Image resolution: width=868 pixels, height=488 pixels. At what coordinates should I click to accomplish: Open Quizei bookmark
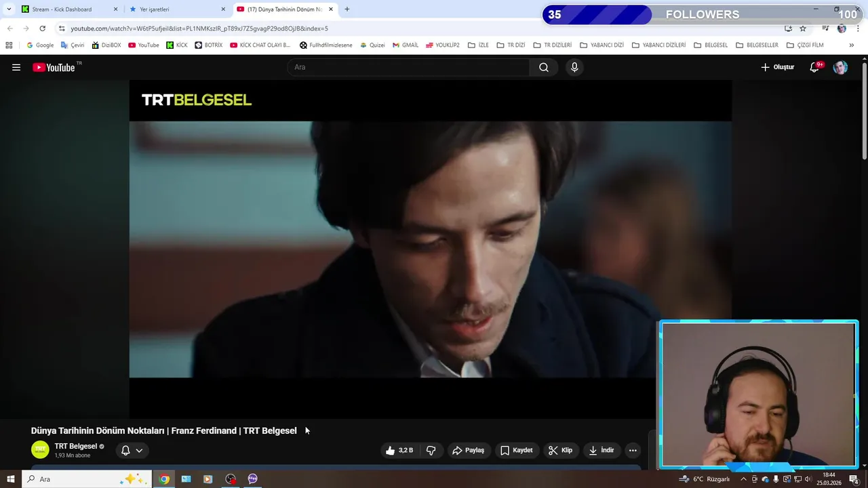372,45
